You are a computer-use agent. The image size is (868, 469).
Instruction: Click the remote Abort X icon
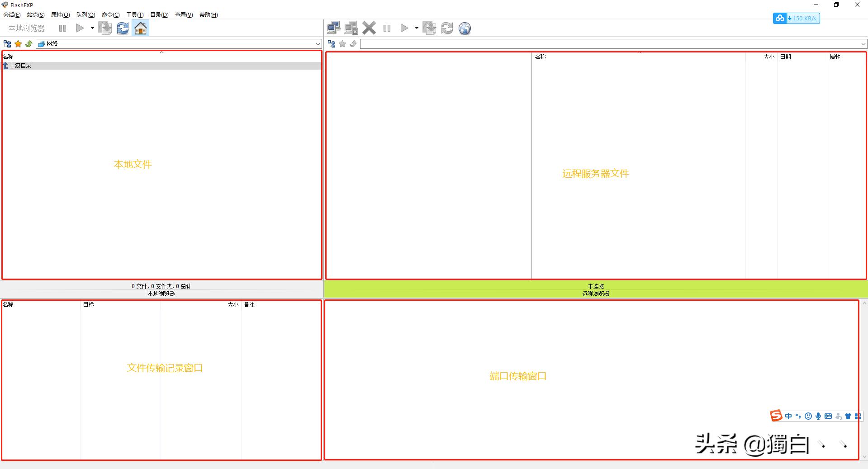click(x=369, y=28)
